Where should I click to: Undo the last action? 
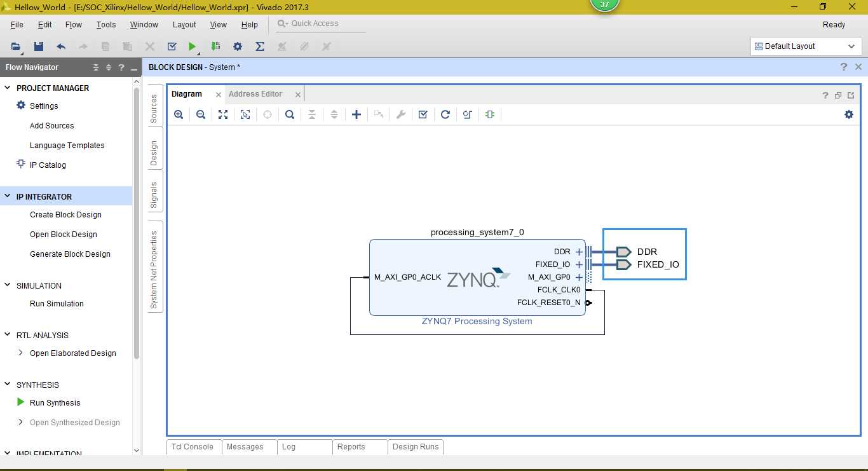click(x=61, y=46)
